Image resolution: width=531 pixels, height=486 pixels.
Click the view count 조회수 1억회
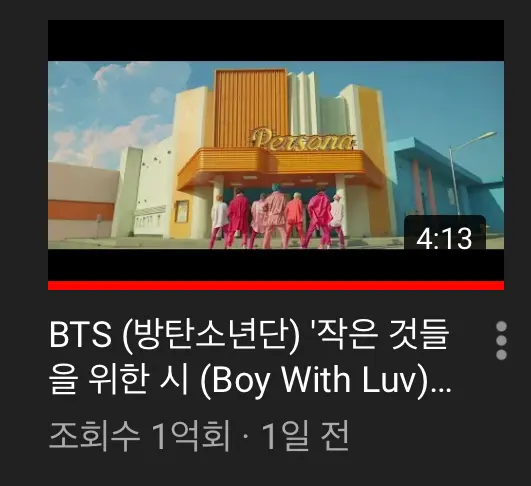[140, 436]
